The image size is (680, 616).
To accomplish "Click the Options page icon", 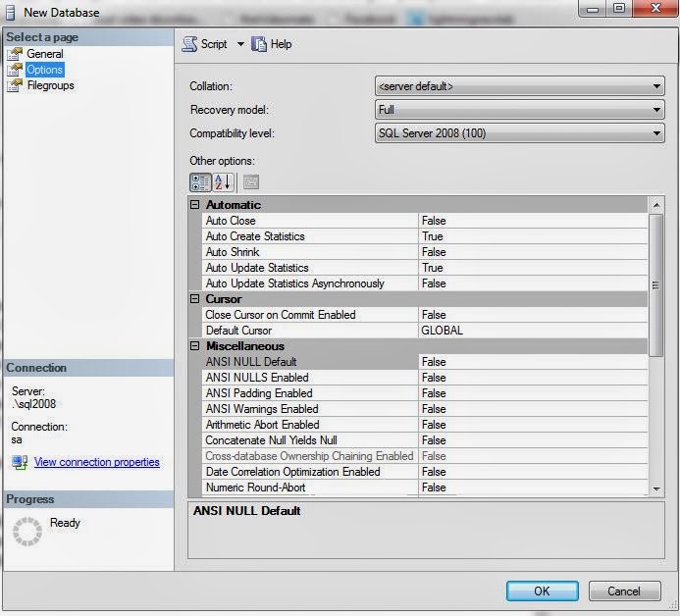I will [x=15, y=70].
